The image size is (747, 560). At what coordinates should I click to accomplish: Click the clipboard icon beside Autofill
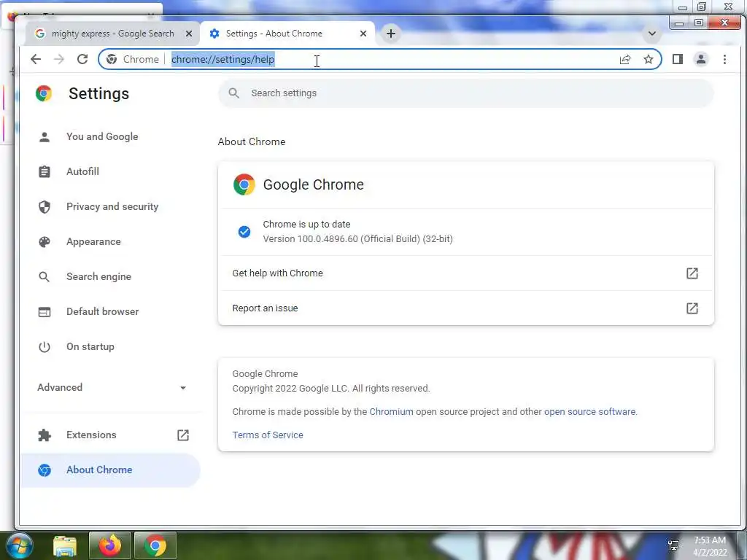tap(44, 171)
